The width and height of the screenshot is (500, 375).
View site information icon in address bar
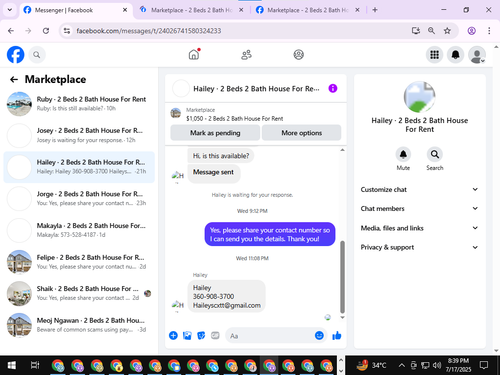(67, 31)
